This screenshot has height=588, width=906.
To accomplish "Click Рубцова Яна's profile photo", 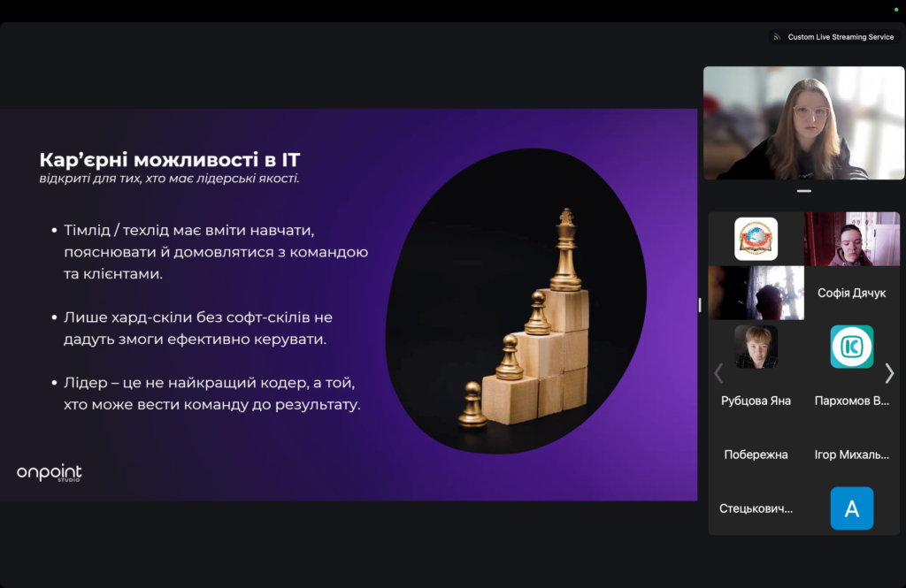I will 756,347.
